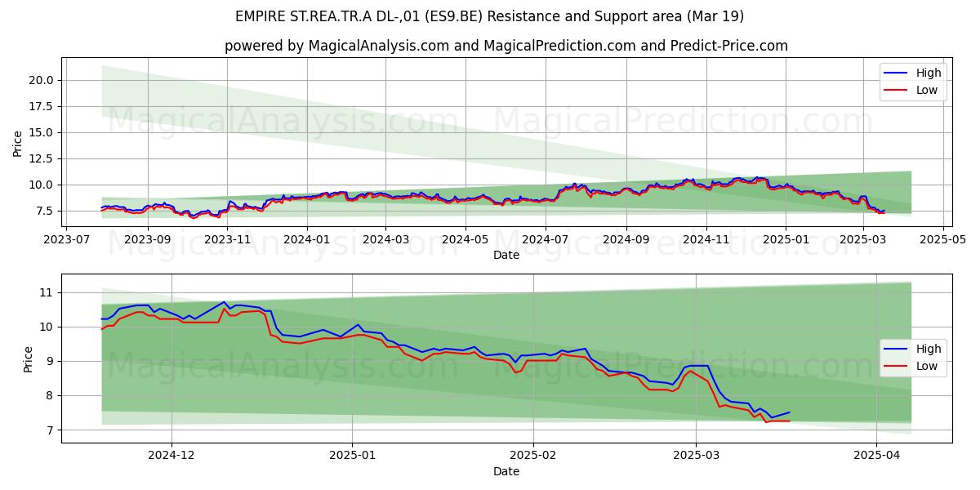Click the '7' tick on the bottom y-axis

51,430
